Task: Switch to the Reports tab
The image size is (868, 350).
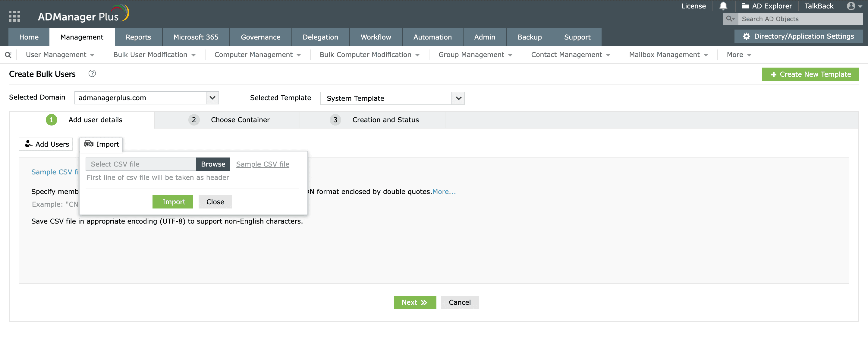Action: click(x=138, y=37)
